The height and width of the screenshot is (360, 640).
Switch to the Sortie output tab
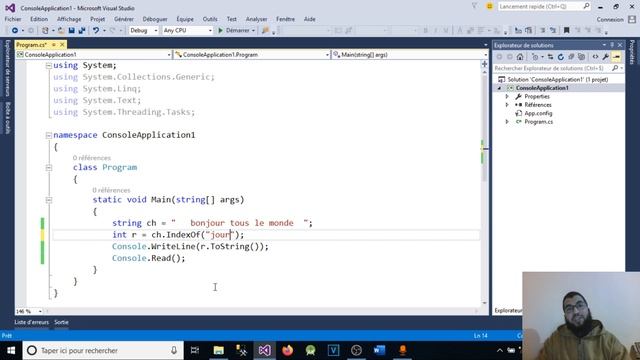(61, 322)
